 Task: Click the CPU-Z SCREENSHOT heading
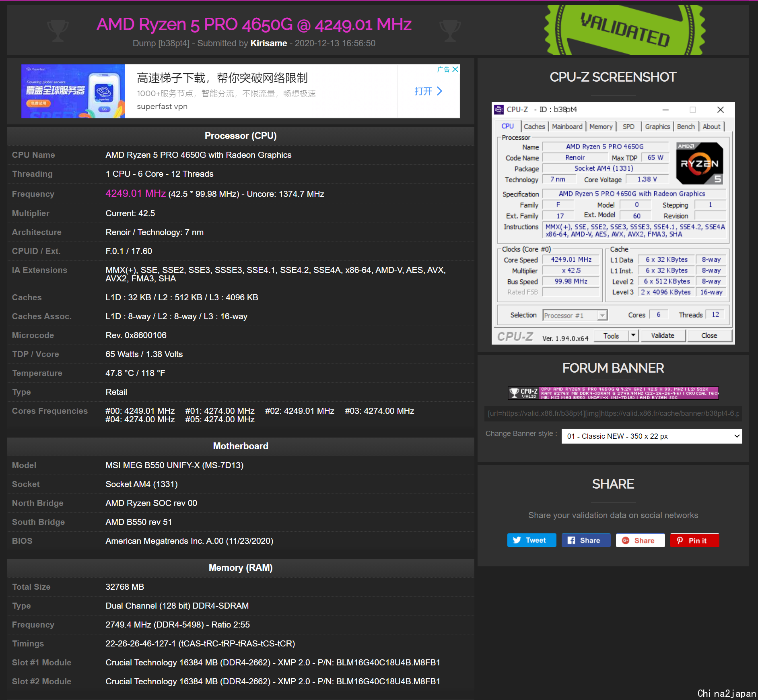tap(613, 77)
